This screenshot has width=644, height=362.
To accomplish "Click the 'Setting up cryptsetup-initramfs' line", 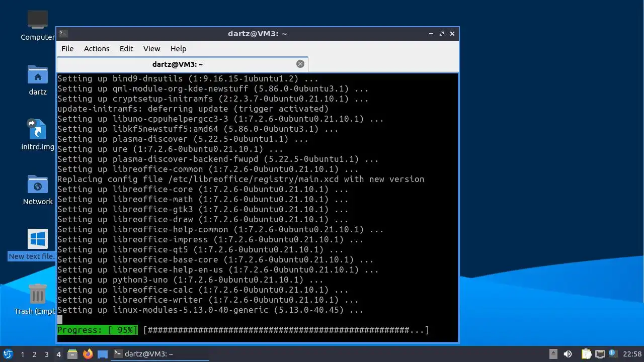I will coord(213,99).
